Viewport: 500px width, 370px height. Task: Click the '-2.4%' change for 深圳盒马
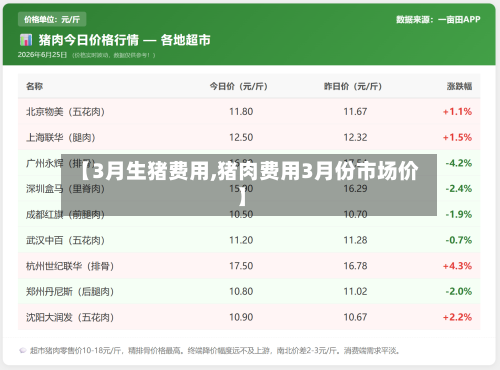pyautogui.click(x=459, y=189)
